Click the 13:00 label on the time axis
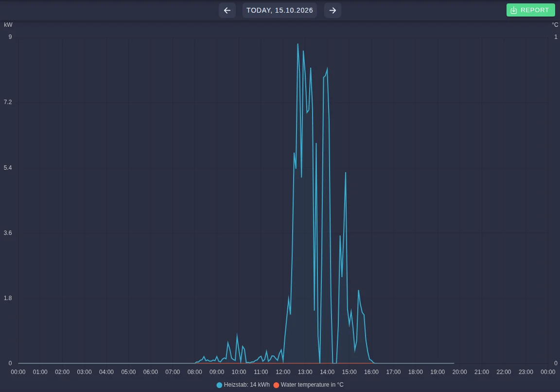 305,372
